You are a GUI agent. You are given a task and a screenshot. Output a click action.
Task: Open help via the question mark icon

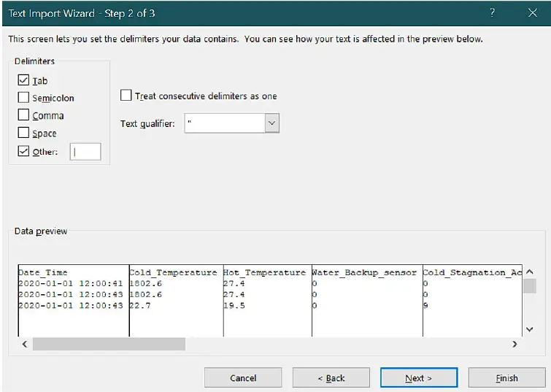(x=493, y=13)
